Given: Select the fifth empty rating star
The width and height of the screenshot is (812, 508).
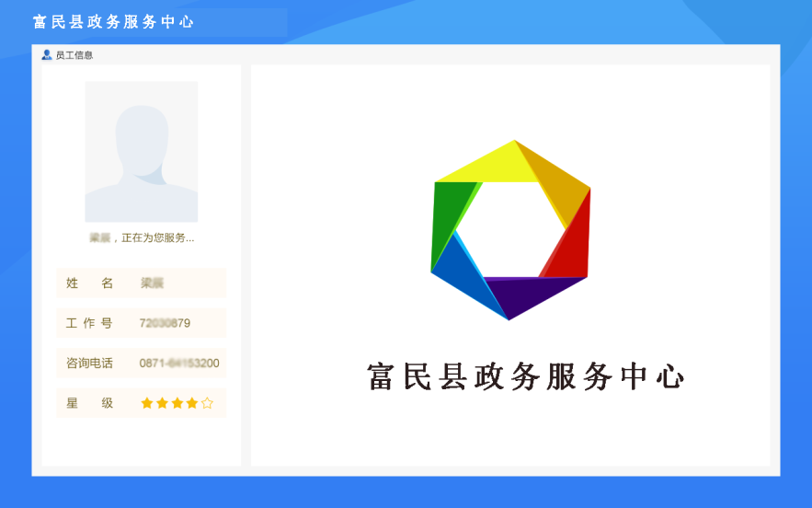Looking at the screenshot, I should (x=207, y=403).
